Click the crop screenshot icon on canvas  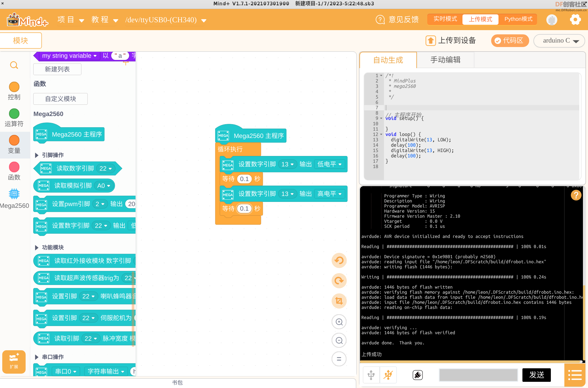[x=339, y=301]
